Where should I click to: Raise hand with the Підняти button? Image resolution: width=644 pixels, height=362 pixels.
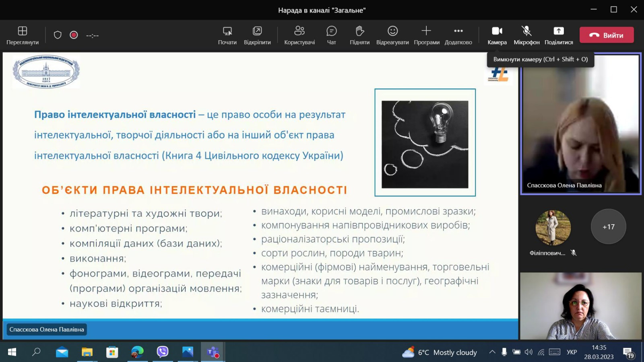pyautogui.click(x=359, y=35)
